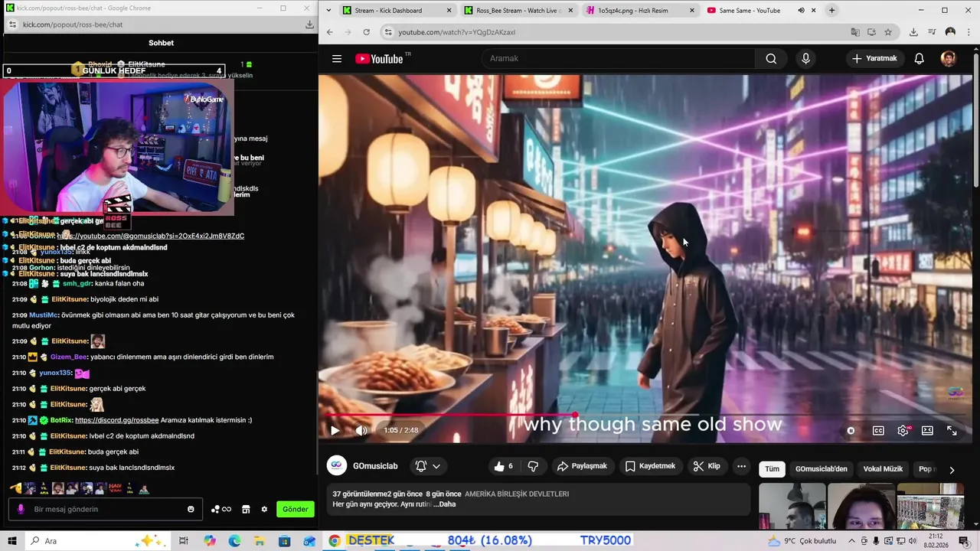Screen dimensions: 980x551
Task: Start voice search with microphone icon
Action: point(805,59)
